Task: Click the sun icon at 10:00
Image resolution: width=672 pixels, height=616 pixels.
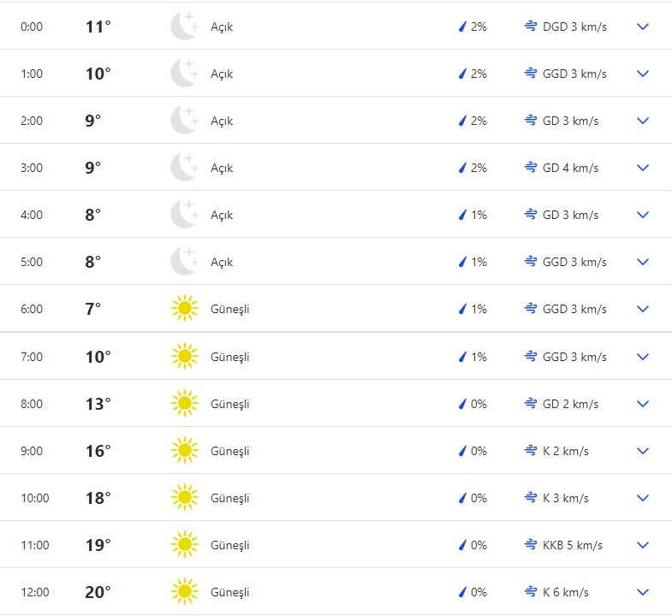Action: 184,498
